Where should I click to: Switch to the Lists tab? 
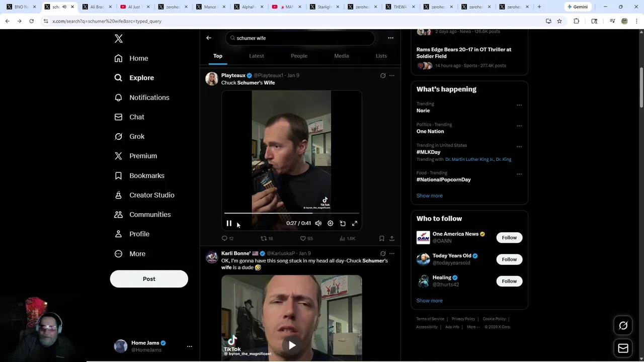tap(381, 56)
